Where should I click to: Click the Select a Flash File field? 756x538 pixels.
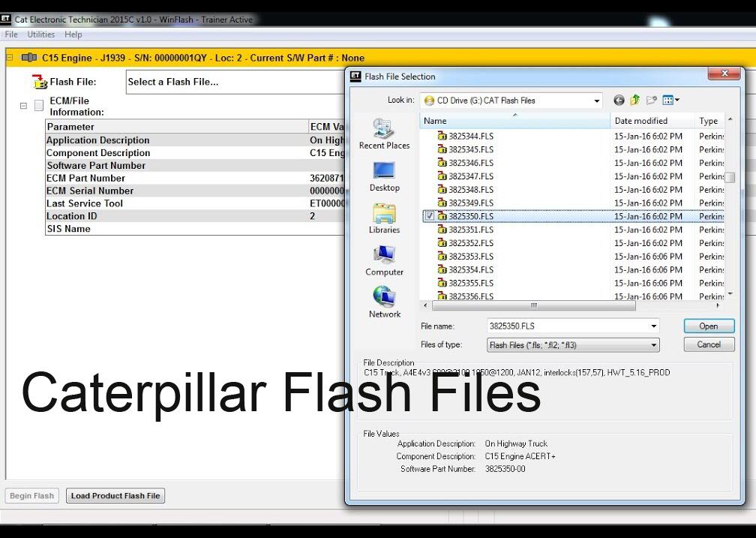(235, 82)
